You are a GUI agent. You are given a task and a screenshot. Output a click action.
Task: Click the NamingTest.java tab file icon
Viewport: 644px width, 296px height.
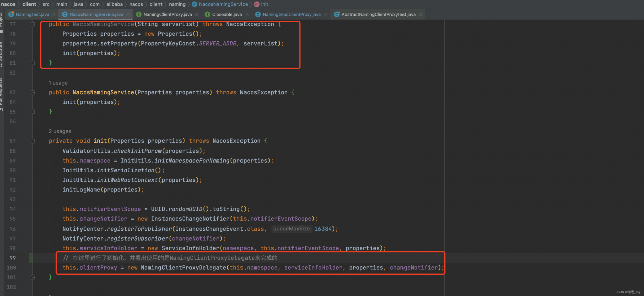tap(11, 14)
